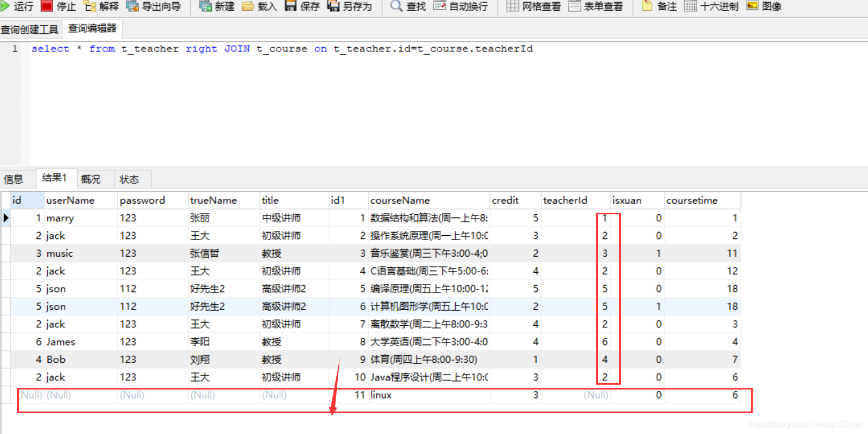Click the coursetime column header
Screen dimensions: 868x434
point(702,200)
